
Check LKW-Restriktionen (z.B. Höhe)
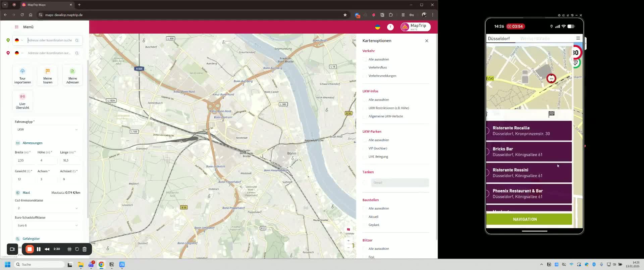365,108
